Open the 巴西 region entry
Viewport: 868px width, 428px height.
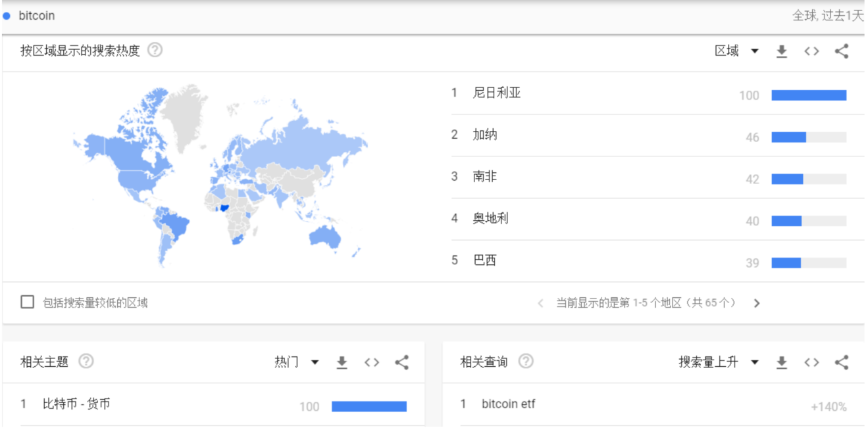[484, 260]
